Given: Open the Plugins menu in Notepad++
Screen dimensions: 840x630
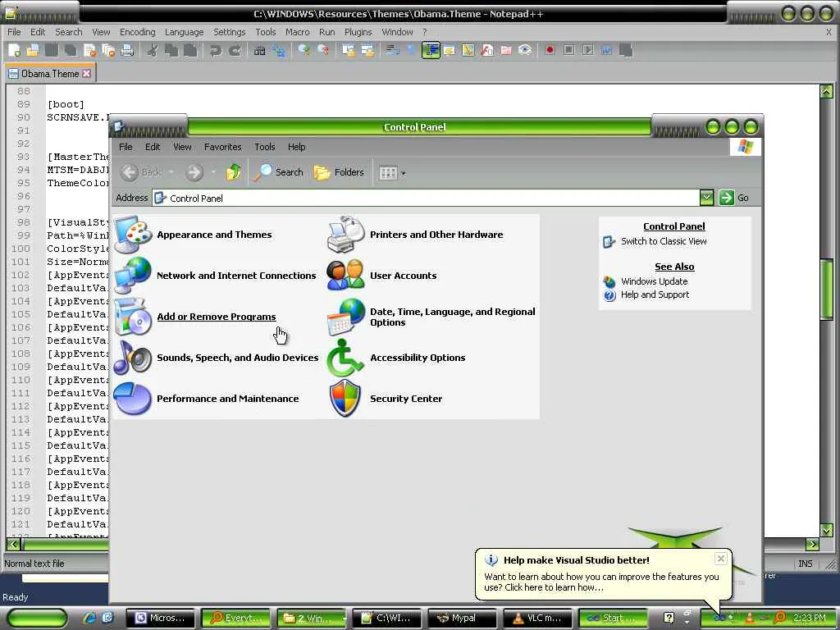Looking at the screenshot, I should tap(358, 32).
